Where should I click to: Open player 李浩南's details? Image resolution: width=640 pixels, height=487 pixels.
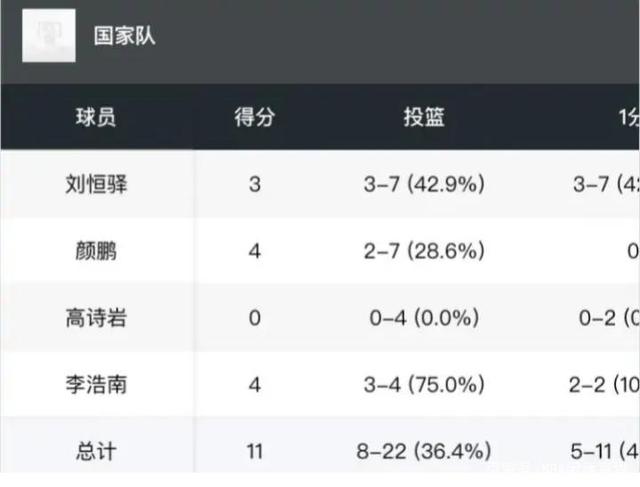(x=95, y=385)
